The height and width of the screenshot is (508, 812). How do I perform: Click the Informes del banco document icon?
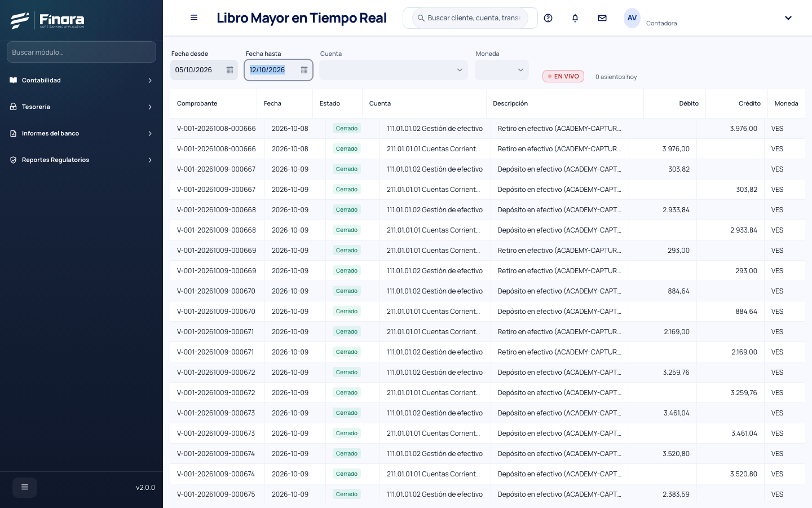14,133
